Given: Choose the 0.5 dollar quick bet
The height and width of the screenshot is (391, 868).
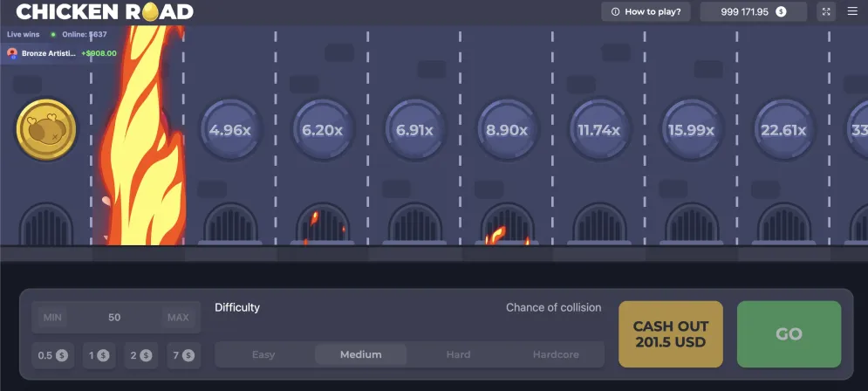Looking at the screenshot, I should point(52,355).
